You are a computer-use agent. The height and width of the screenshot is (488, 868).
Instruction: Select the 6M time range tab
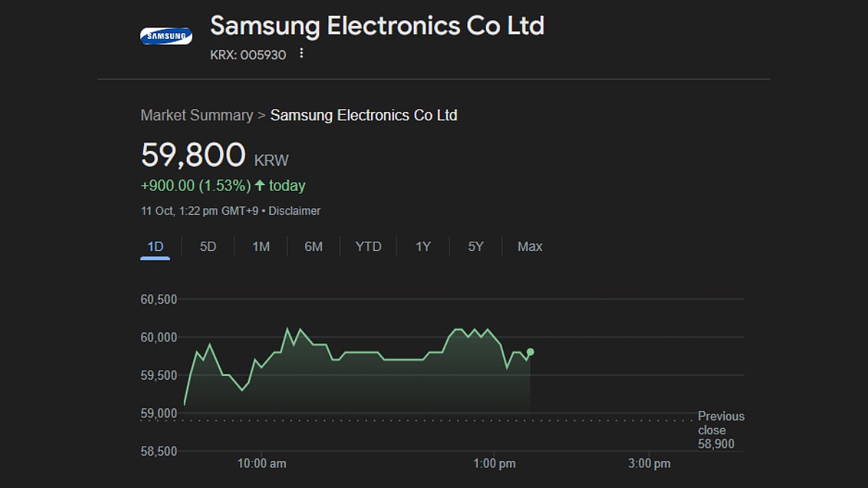point(313,247)
